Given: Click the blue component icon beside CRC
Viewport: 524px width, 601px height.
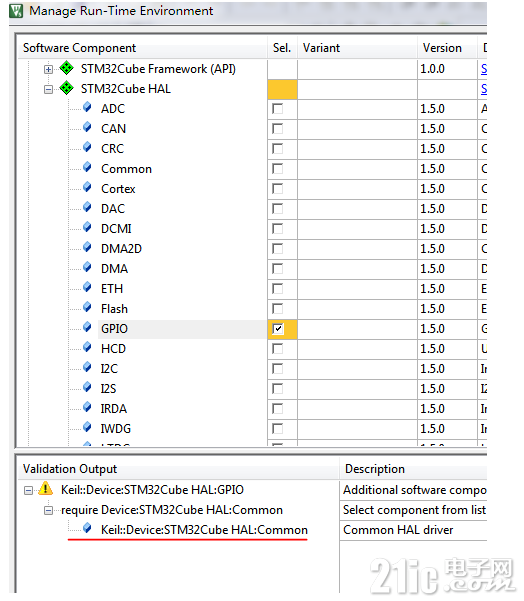Looking at the screenshot, I should tap(87, 147).
